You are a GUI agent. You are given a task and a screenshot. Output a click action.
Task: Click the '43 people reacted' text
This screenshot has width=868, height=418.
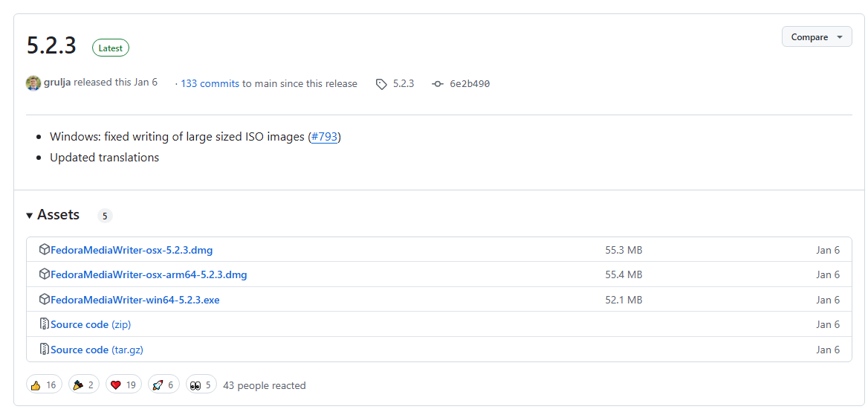pyautogui.click(x=264, y=385)
